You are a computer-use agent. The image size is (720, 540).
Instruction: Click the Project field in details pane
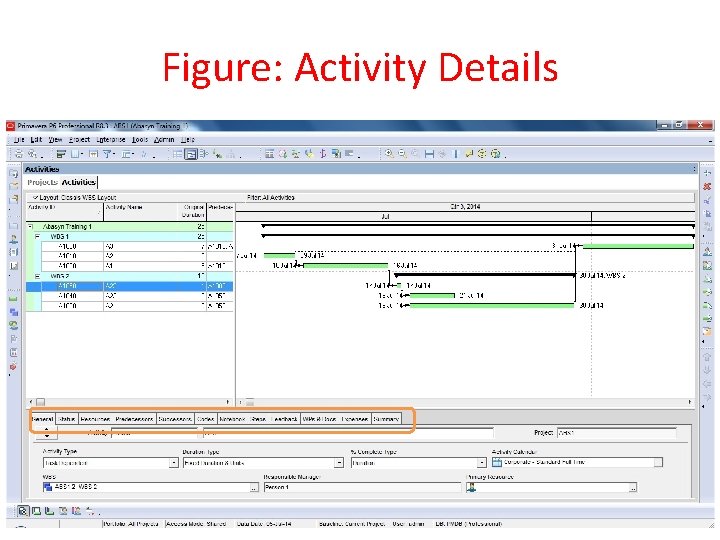pyautogui.click(x=617, y=433)
